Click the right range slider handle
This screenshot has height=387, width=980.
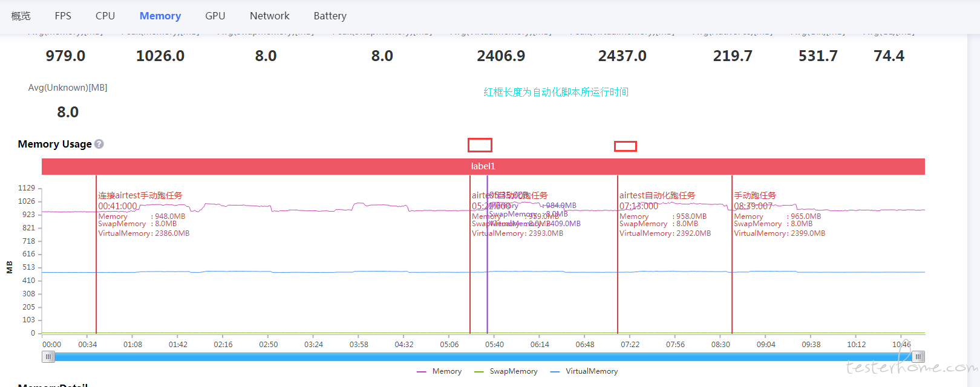click(x=918, y=357)
